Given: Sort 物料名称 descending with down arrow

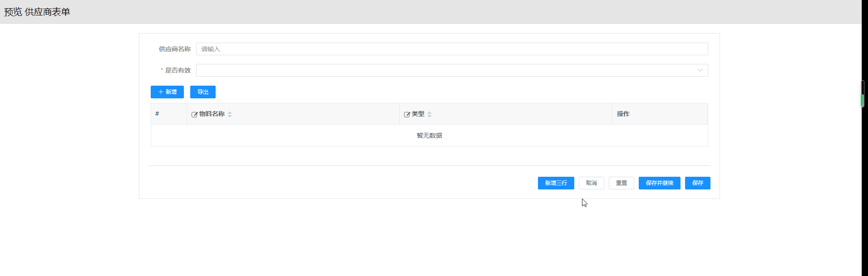Looking at the screenshot, I should tap(230, 116).
